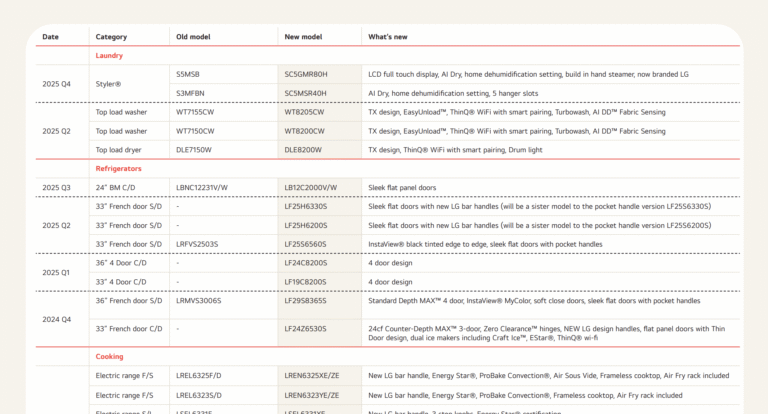Select the "2025 Q3" date cell
This screenshot has width=768, height=414.
pos(56,188)
